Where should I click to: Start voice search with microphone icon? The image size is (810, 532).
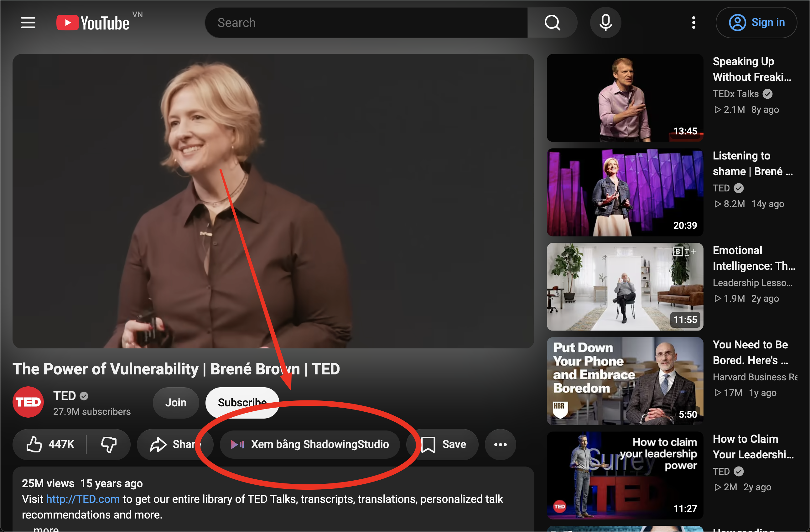coord(605,23)
